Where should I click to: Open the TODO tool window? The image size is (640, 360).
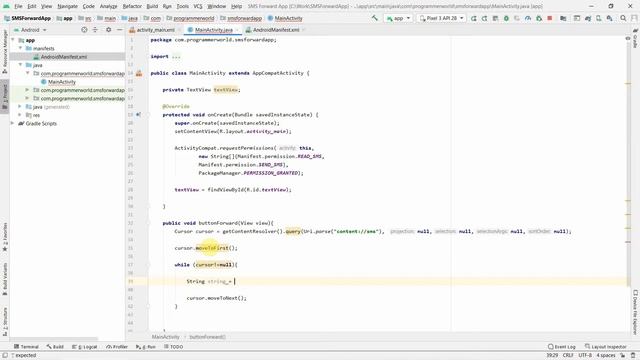pyautogui.click(x=173, y=347)
